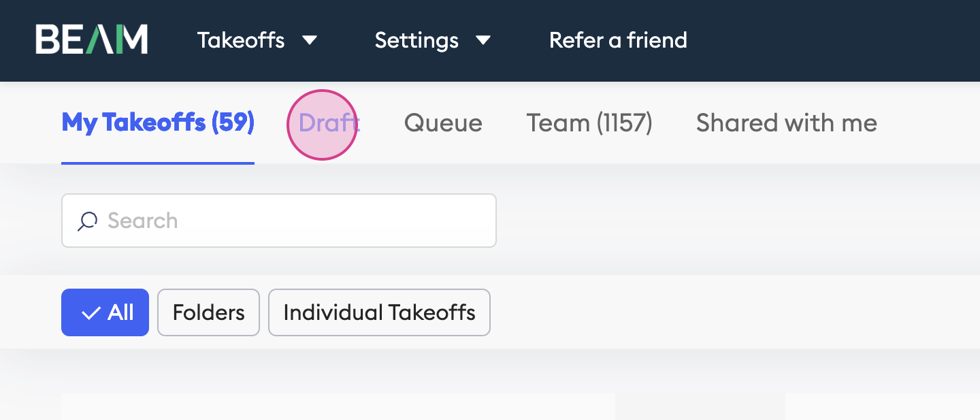This screenshot has width=980, height=420.
Task: Select the wide white card at bottom left
Action: [x=338, y=406]
